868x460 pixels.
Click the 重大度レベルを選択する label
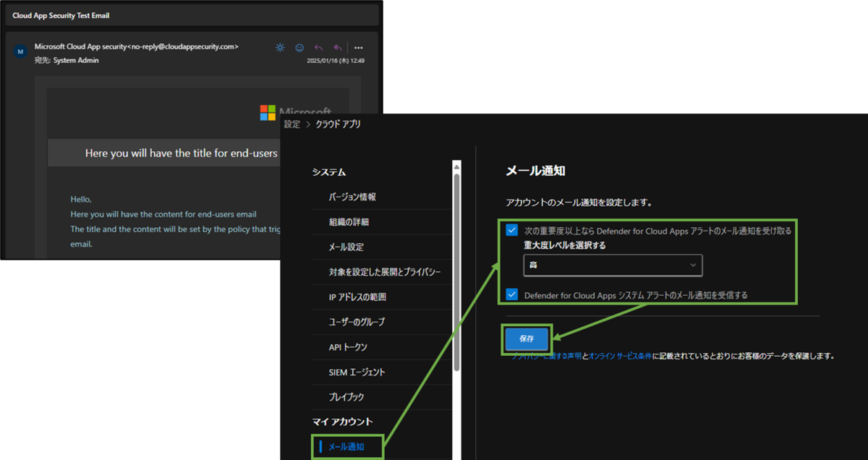pyautogui.click(x=565, y=245)
